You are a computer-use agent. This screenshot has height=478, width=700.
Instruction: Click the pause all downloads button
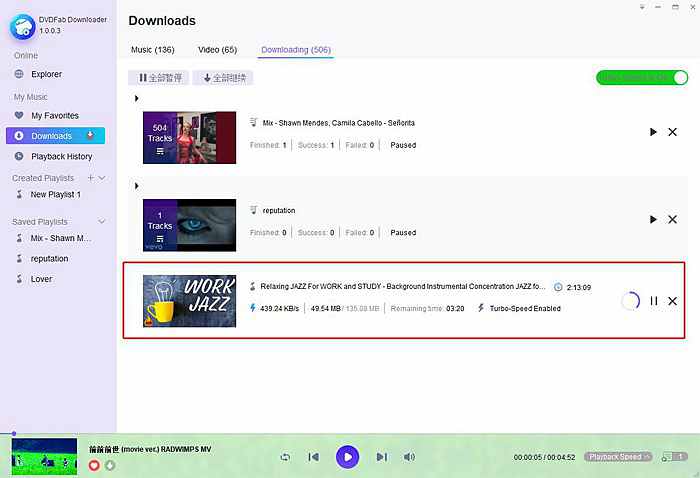159,78
